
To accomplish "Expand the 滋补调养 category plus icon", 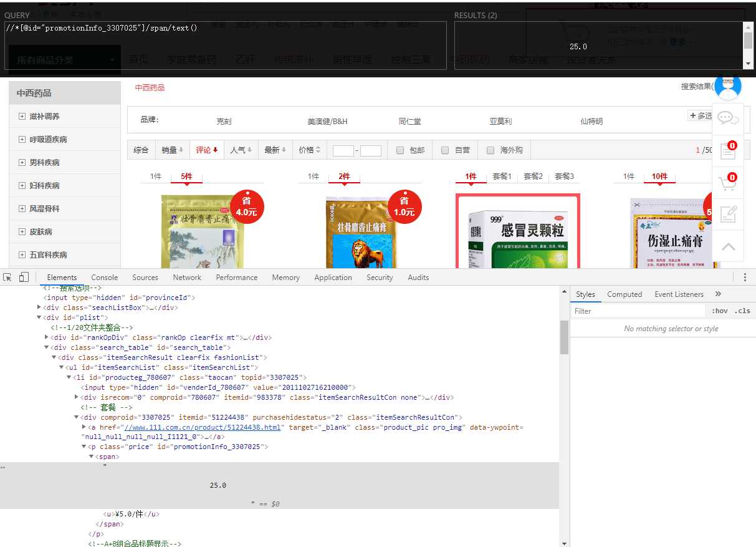I will [x=22, y=117].
